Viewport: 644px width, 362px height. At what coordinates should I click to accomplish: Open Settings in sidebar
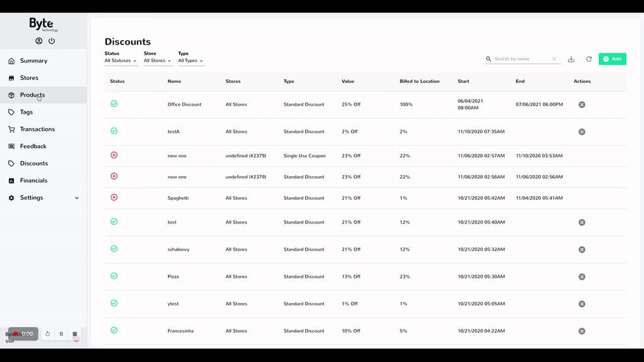(43, 198)
